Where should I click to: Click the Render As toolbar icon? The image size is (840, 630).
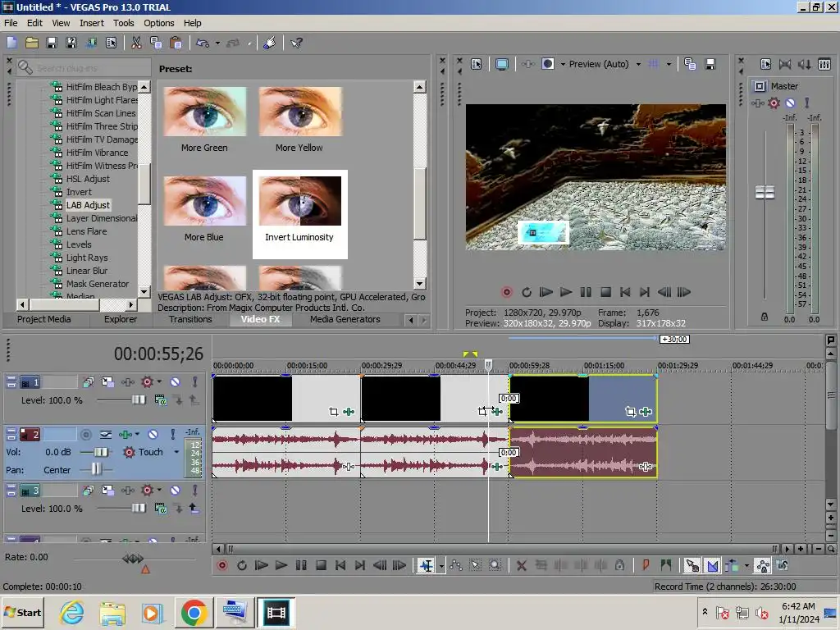(x=91, y=43)
